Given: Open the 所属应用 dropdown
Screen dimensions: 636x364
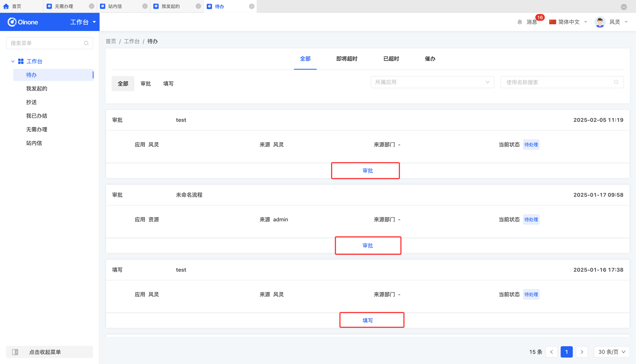Looking at the screenshot, I should click(432, 82).
